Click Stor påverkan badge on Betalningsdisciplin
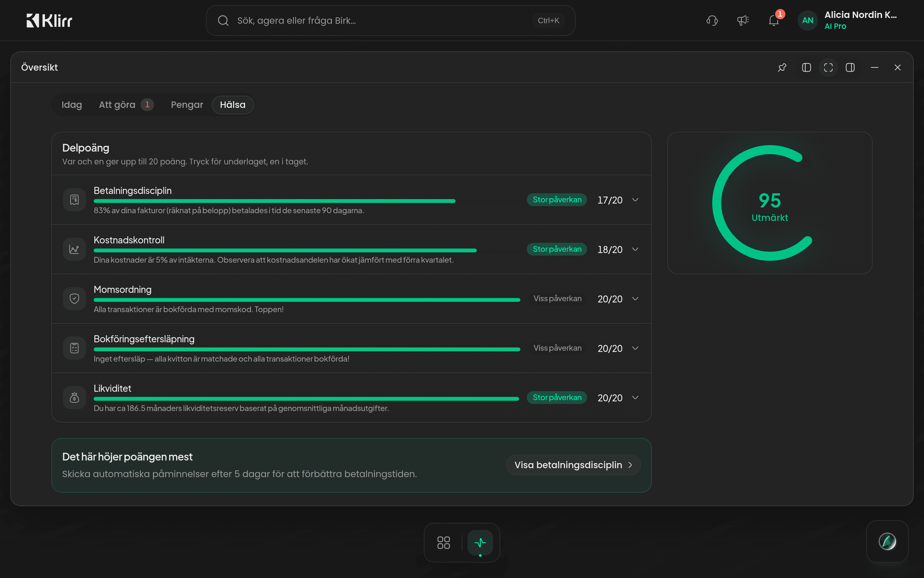924x578 pixels. point(557,199)
